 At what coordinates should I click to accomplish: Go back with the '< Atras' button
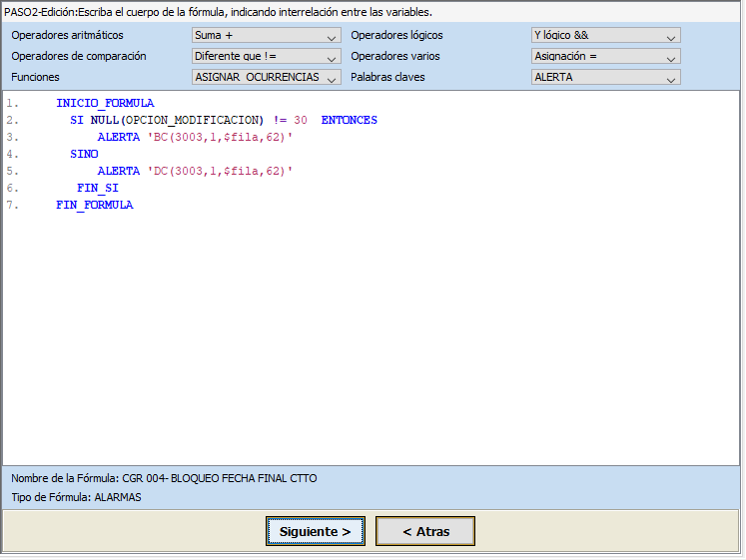pyautogui.click(x=425, y=532)
